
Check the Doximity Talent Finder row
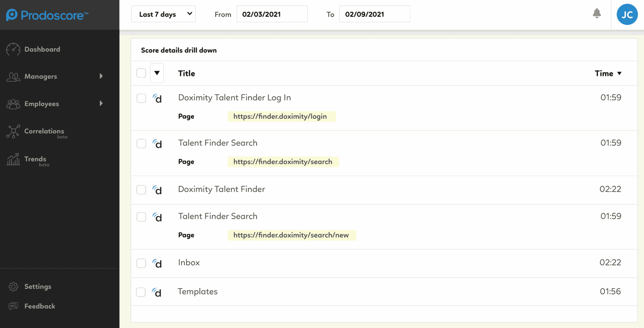point(141,190)
